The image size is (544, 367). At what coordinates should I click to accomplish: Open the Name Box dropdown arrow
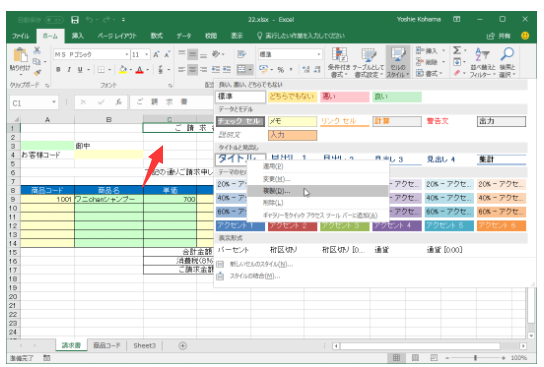[54, 102]
